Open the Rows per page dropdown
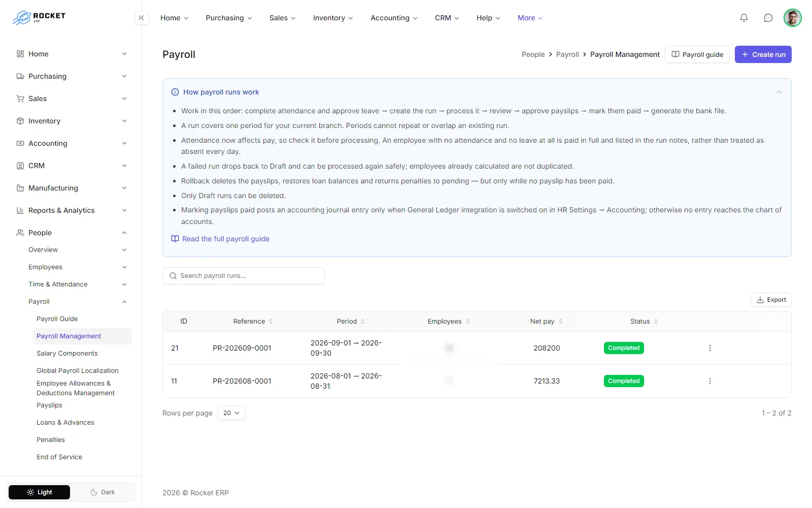812x508 pixels. [231, 413]
